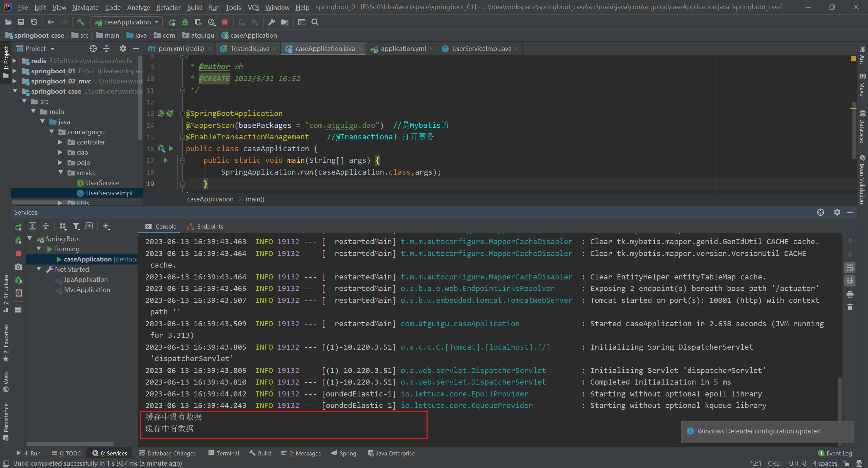Click the CRLF line separator status widget
The height and width of the screenshot is (468, 868).
pyautogui.click(x=775, y=463)
